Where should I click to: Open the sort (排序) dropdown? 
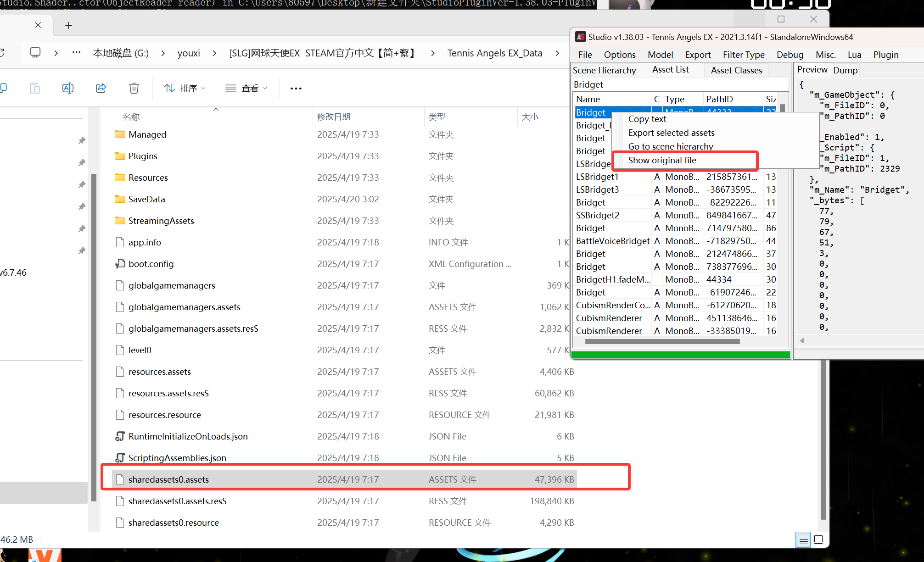[185, 88]
